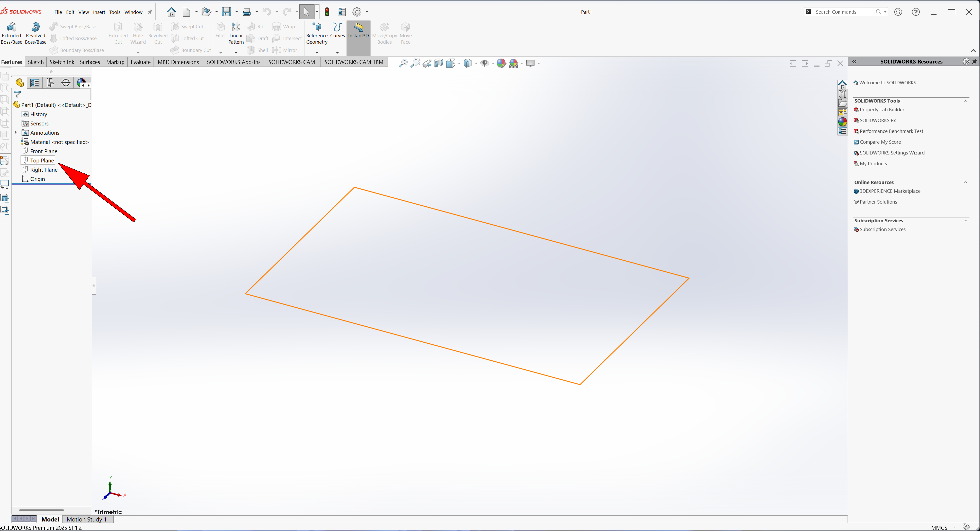Open the ConfigurationManager tab icon
Image resolution: width=980 pixels, height=531 pixels.
pos(50,83)
